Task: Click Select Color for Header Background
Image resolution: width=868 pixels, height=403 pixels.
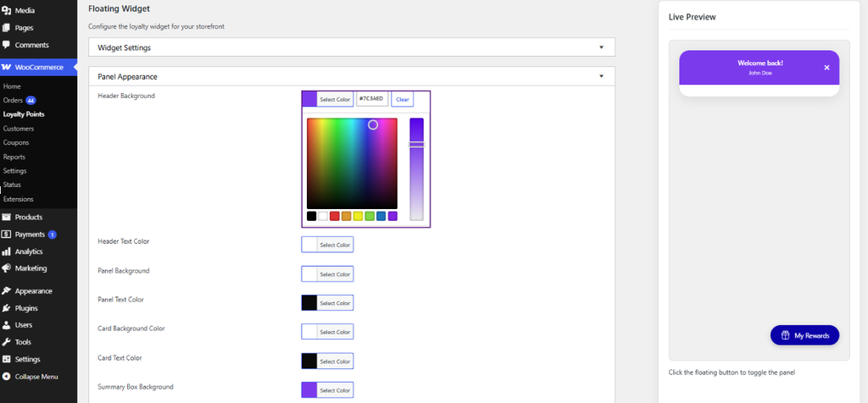Action: [x=335, y=100]
